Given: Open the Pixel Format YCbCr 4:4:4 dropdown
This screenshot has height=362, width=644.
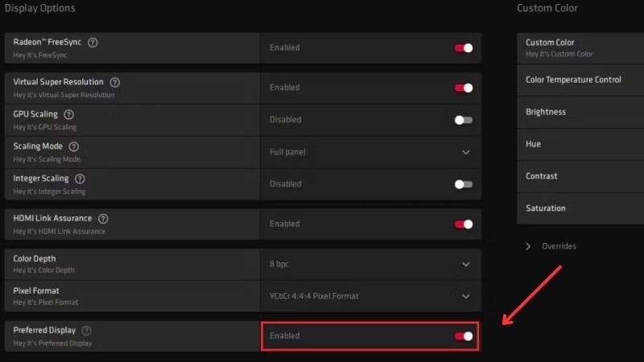Looking at the screenshot, I should click(370, 296).
